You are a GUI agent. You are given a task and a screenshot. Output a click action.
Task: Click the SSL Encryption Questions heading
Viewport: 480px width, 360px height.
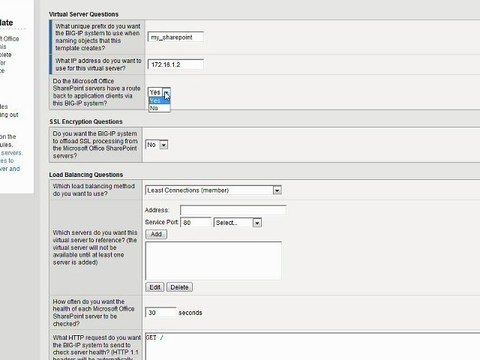pos(86,122)
